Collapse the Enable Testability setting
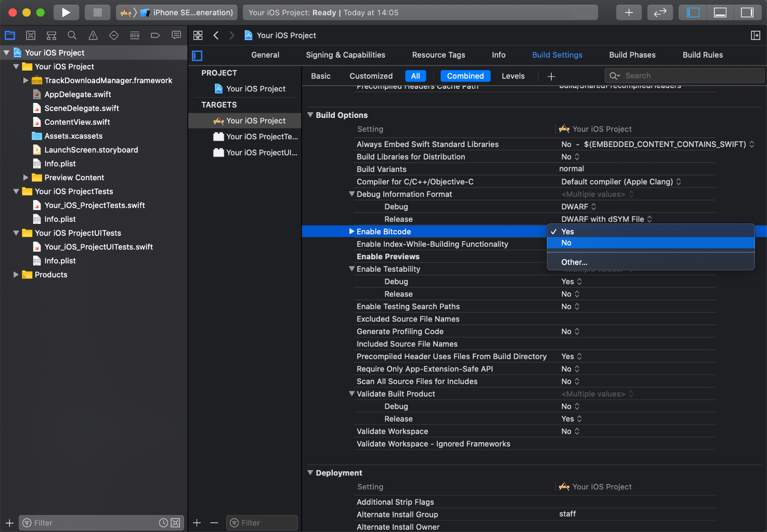Screen dimensions: 767x532 (x=352, y=269)
